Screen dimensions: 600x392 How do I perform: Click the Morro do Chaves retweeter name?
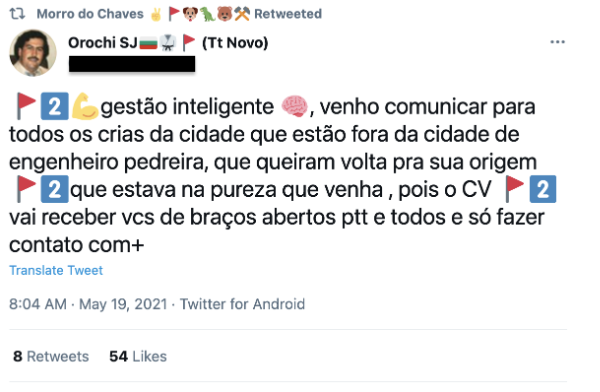(x=90, y=14)
